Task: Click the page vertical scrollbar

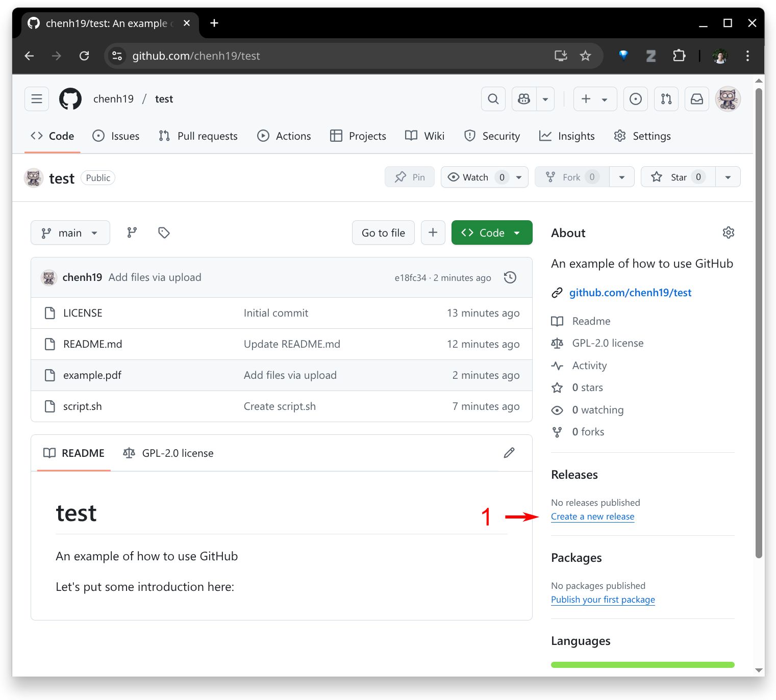Action: coord(759,323)
